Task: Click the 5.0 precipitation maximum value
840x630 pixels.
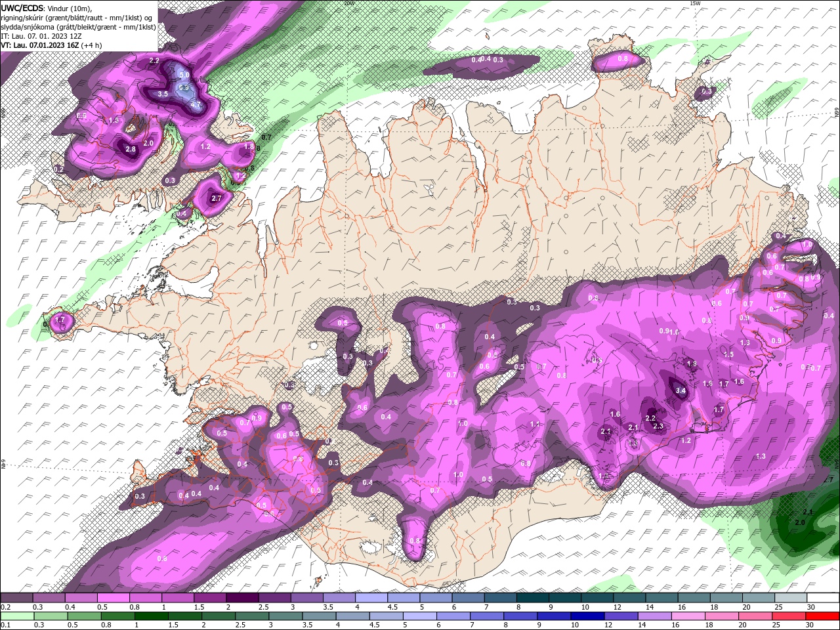Action: click(x=184, y=75)
